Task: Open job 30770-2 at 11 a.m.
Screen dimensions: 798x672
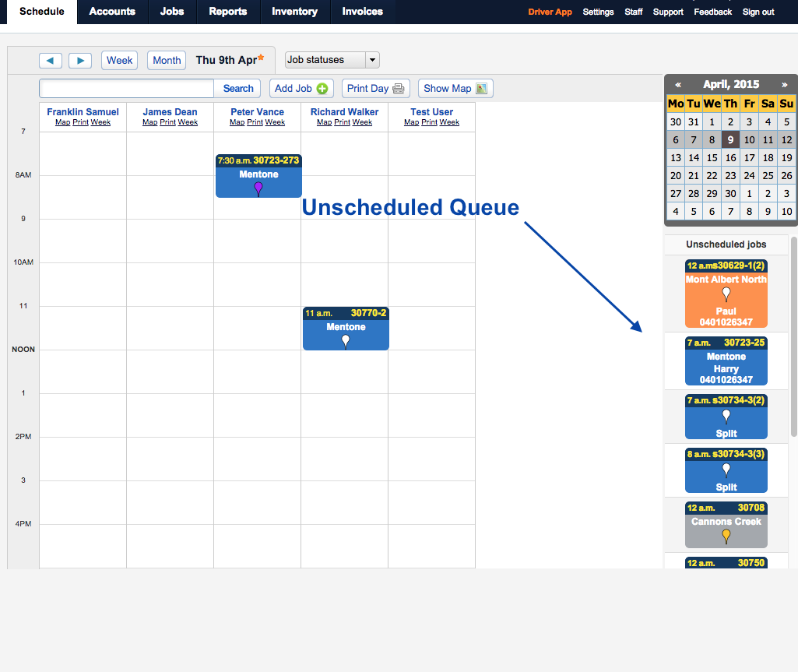Action: (x=346, y=329)
